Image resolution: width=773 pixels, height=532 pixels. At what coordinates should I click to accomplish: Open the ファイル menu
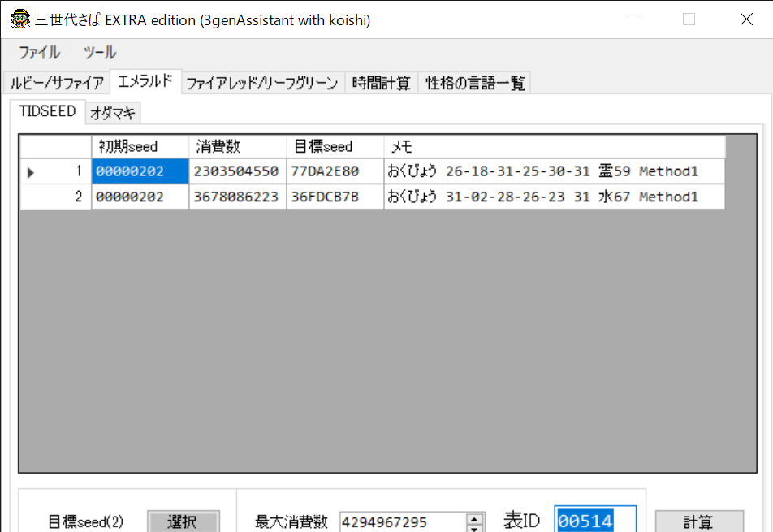pyautogui.click(x=39, y=52)
